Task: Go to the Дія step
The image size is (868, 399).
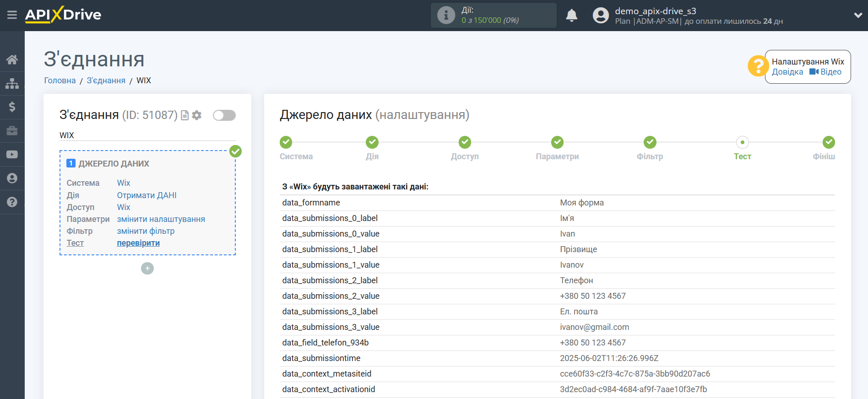Action: (372, 142)
